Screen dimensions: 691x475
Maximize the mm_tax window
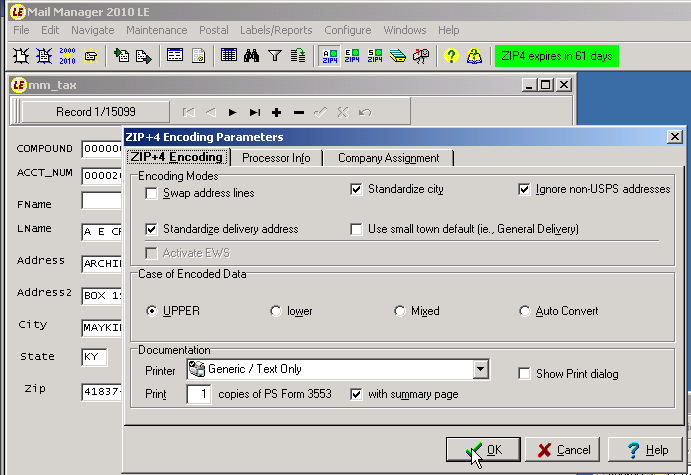pyautogui.click(x=546, y=85)
